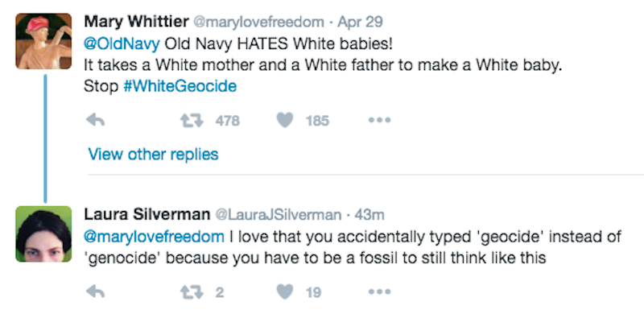Image resolution: width=644 pixels, height=314 pixels.
Task: Retweet Mary Whittier's Old Navy tweet
Action: click(192, 121)
